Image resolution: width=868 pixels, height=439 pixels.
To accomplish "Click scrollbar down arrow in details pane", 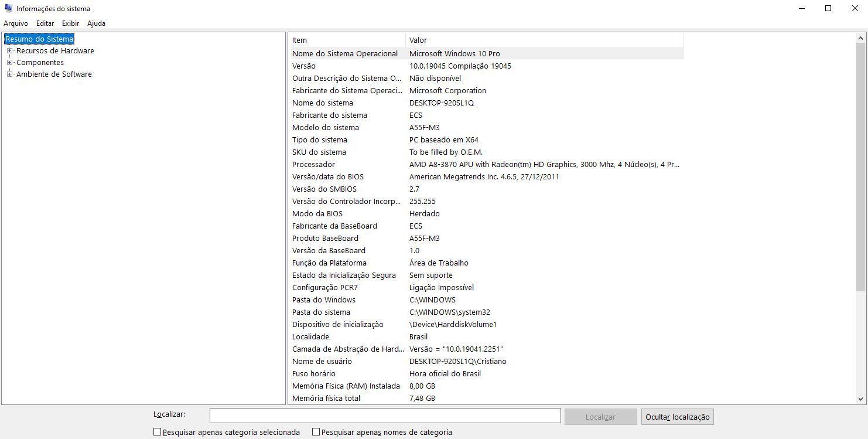I will tap(860, 399).
